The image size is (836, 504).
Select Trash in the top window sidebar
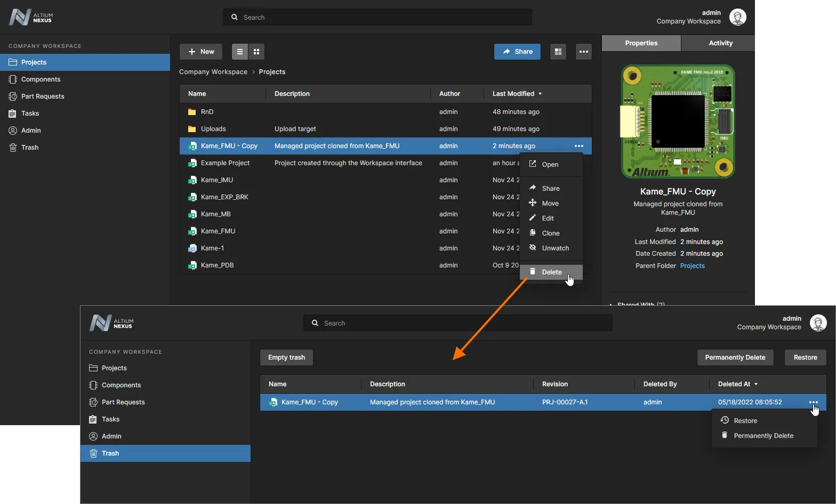click(85, 148)
